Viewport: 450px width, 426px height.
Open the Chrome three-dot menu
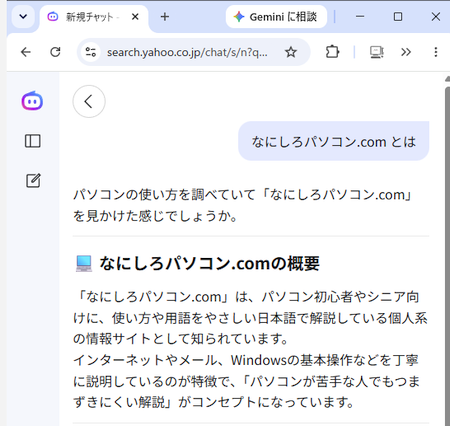coord(436,52)
